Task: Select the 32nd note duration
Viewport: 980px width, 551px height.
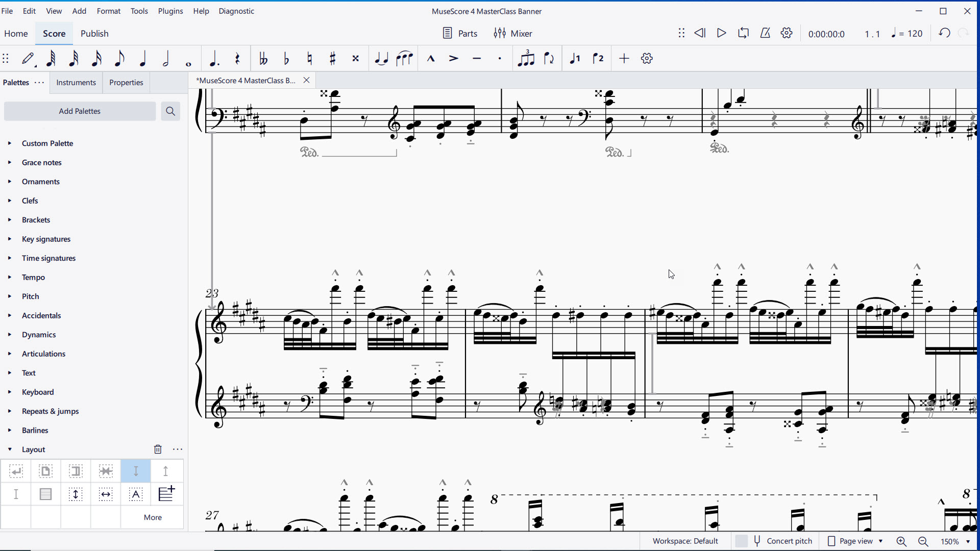Action: coord(73,59)
